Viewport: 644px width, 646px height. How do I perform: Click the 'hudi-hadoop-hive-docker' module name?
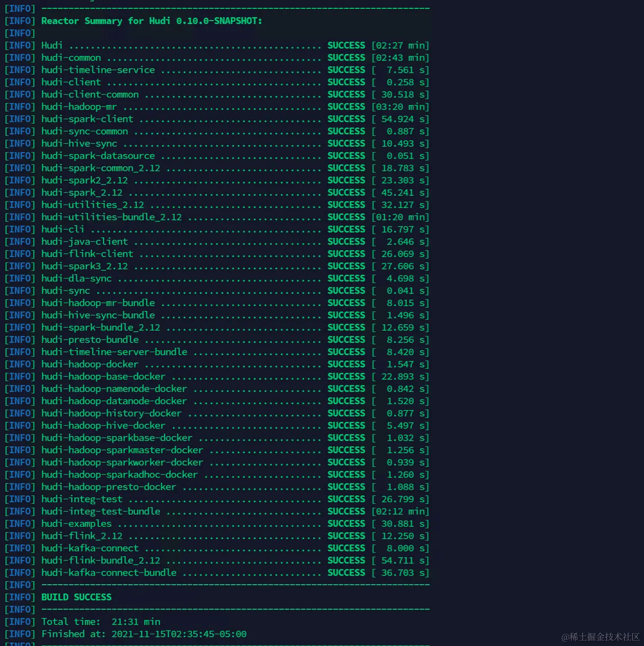coord(104,425)
